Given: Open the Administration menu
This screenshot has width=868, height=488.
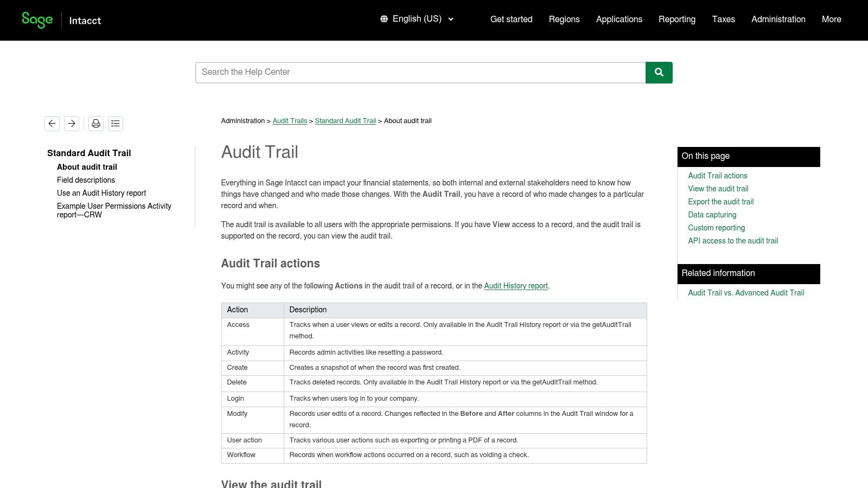Looking at the screenshot, I should point(778,20).
